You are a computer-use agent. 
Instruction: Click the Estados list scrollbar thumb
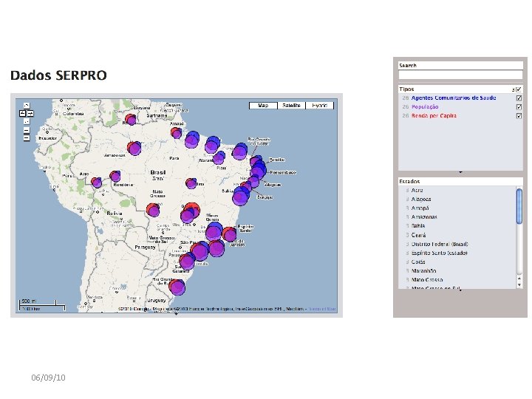(x=519, y=206)
